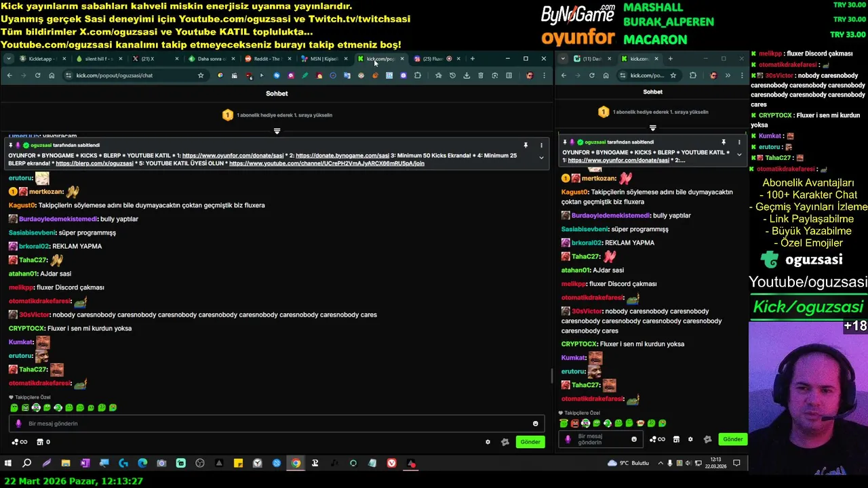Click the purple microphone icon in left chat input
This screenshot has height=488, width=868.
(18, 424)
